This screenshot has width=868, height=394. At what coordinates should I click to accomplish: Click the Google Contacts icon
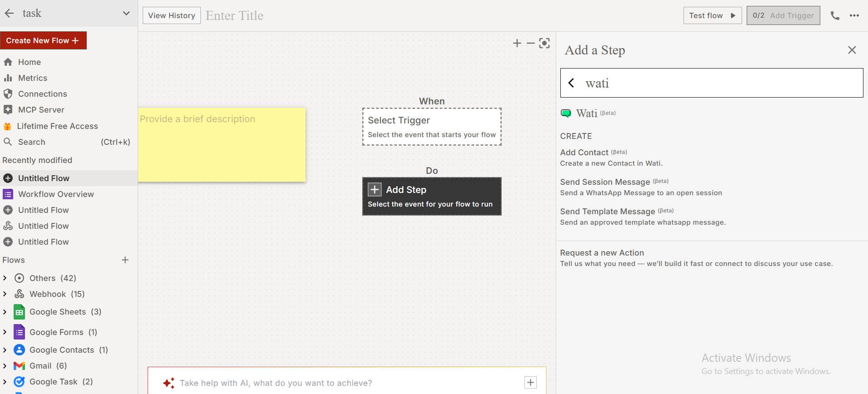[x=19, y=350]
